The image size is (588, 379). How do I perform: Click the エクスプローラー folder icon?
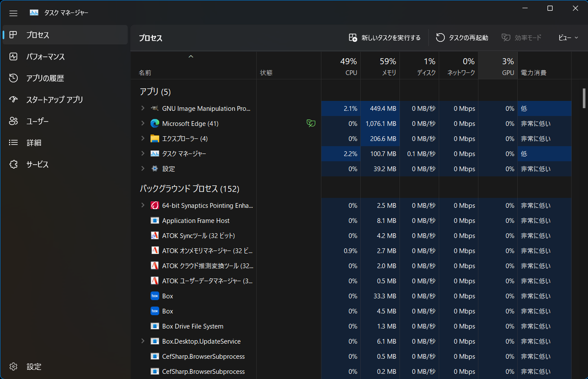(155, 139)
